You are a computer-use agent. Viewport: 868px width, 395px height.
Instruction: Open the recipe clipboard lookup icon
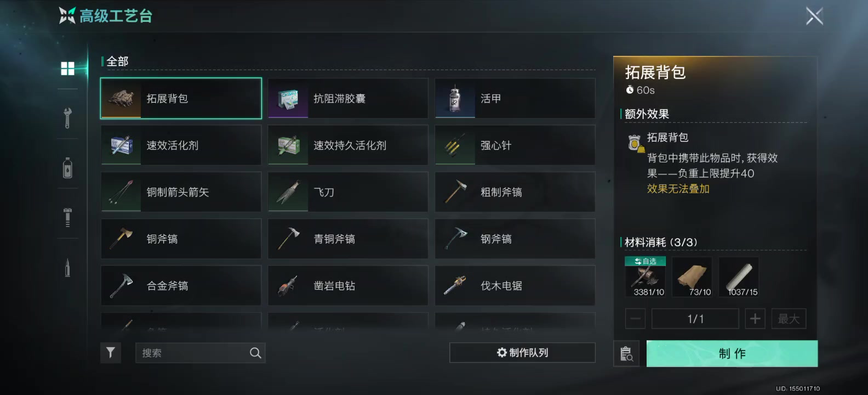point(626,354)
